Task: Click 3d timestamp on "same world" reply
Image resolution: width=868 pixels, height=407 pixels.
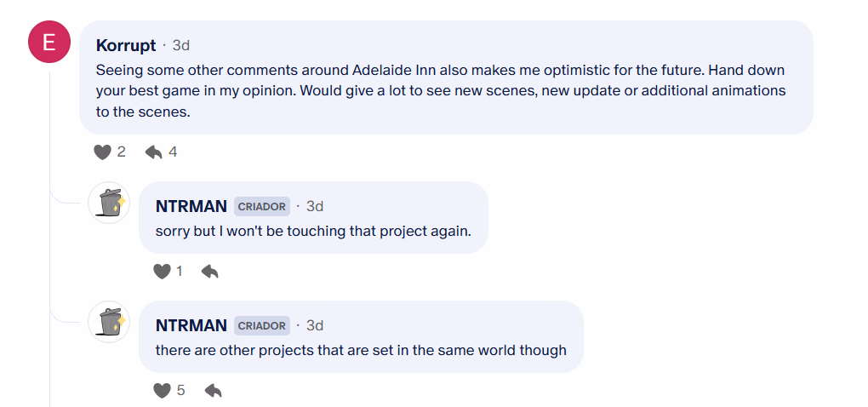Action: click(315, 325)
